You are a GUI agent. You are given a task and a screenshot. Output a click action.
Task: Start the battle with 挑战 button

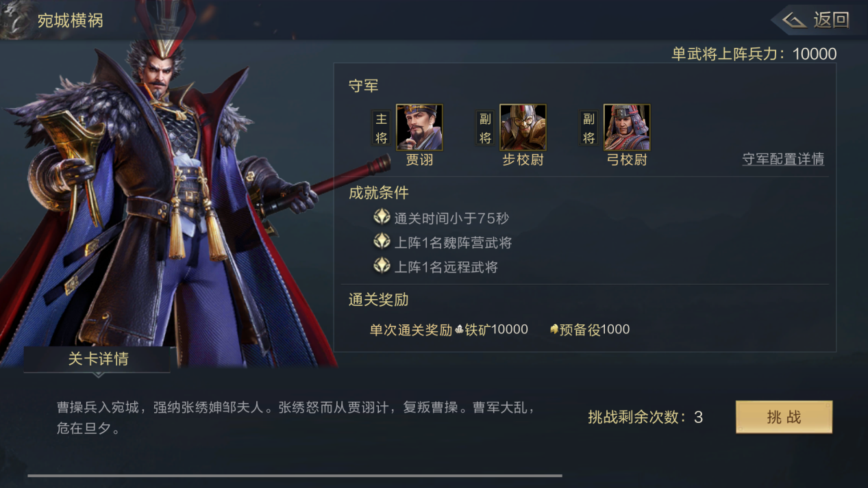click(784, 417)
